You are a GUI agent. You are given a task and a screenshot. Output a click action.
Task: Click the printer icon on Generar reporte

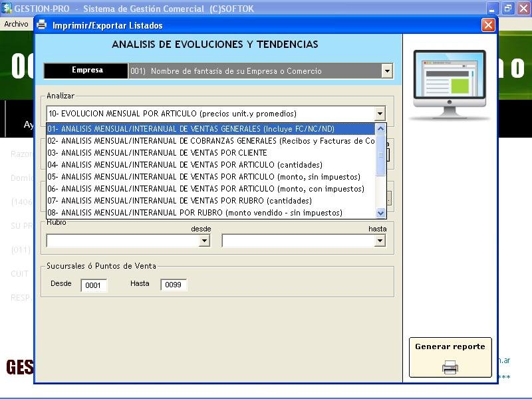pos(450,366)
